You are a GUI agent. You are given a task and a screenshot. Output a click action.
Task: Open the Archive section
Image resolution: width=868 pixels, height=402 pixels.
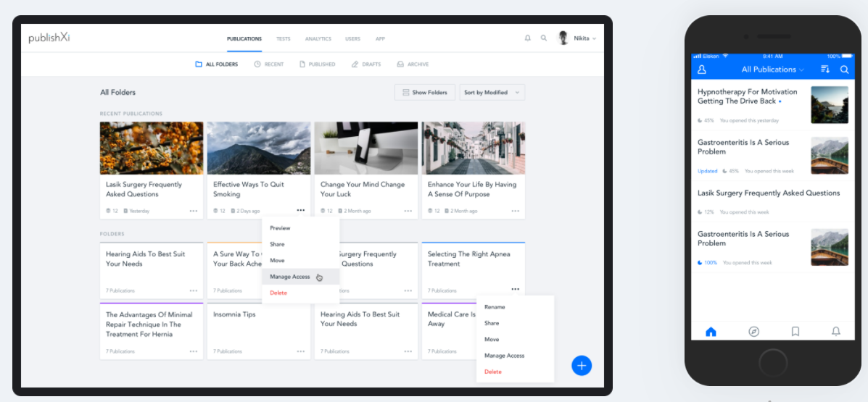(413, 64)
